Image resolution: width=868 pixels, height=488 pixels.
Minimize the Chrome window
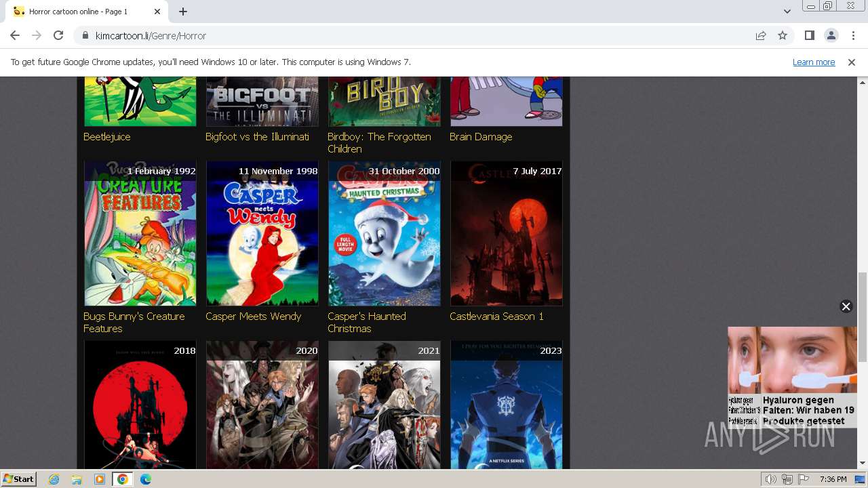pos(811,6)
